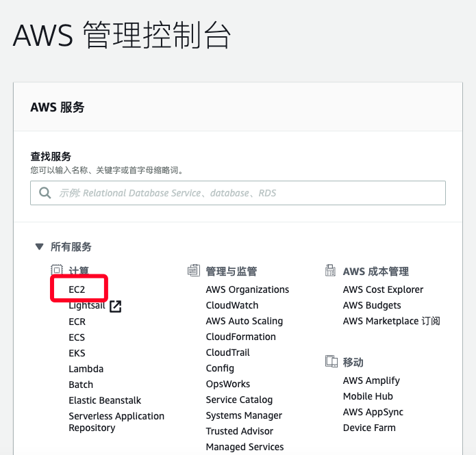Open Trusted Advisor

click(x=240, y=431)
